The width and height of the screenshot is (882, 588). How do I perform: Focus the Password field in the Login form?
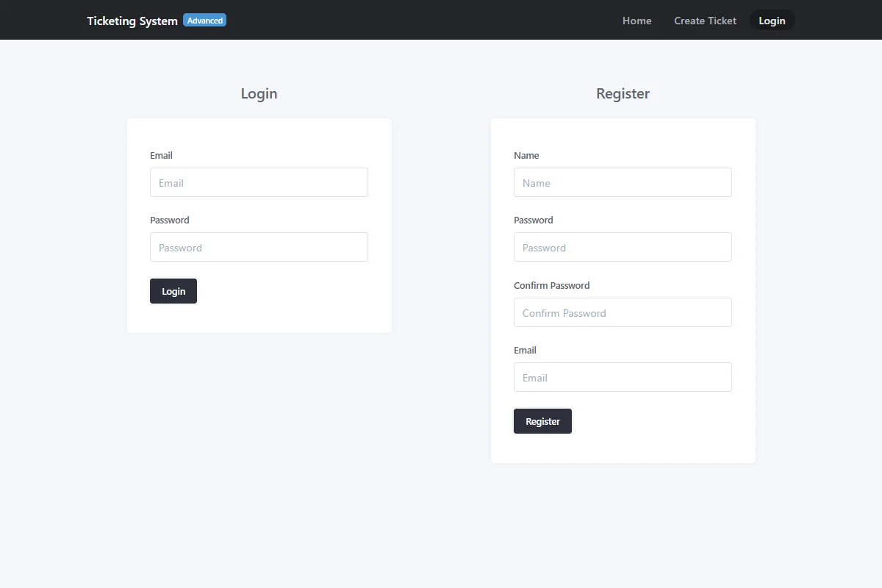click(259, 247)
